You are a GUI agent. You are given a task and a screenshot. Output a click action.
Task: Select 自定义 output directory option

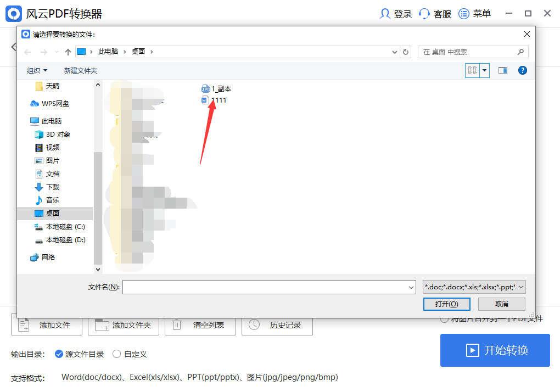(130, 354)
